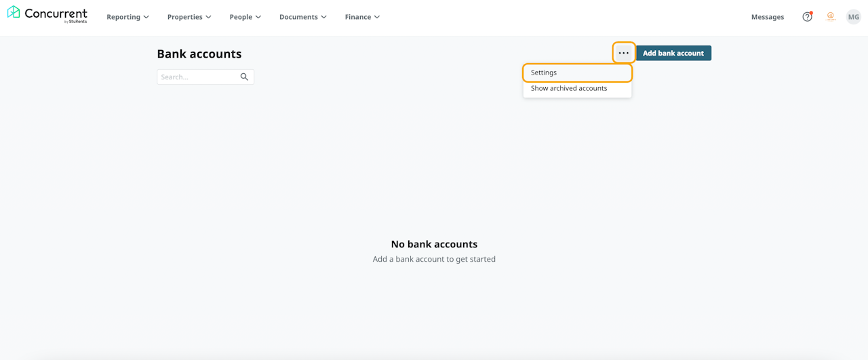Viewport: 868px width, 360px height.
Task: Expand the Documents dropdown menu
Action: [x=302, y=17]
